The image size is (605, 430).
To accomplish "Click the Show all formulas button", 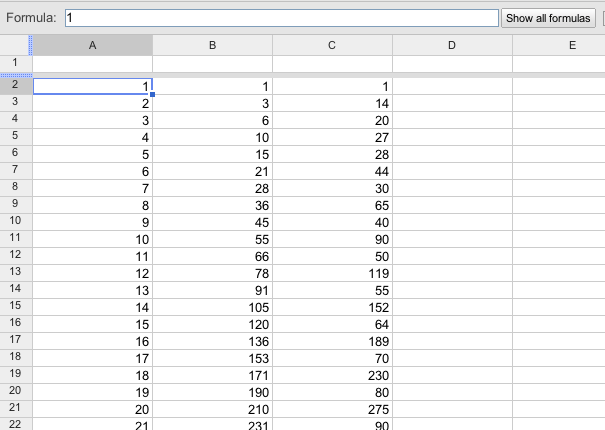I will [x=548, y=18].
